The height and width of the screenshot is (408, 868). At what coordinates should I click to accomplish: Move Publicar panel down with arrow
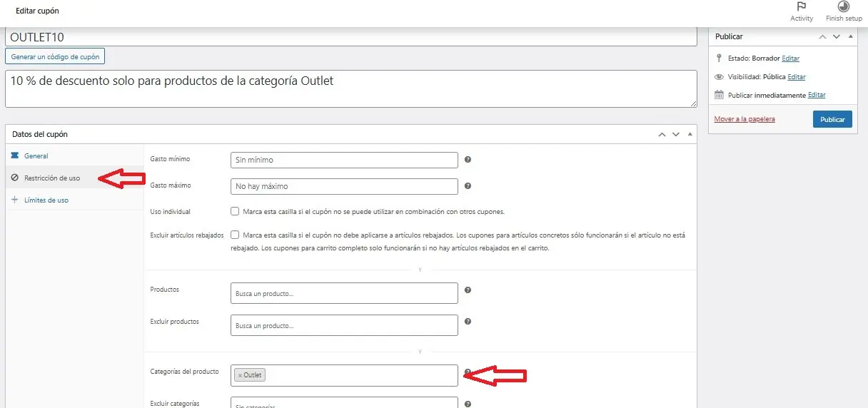[837, 36]
